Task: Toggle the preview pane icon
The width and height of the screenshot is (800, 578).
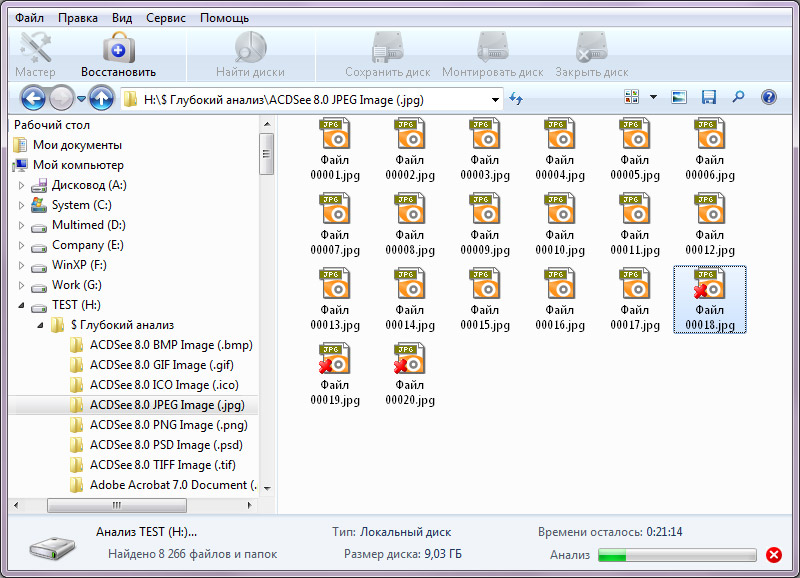Action: pyautogui.click(x=679, y=97)
